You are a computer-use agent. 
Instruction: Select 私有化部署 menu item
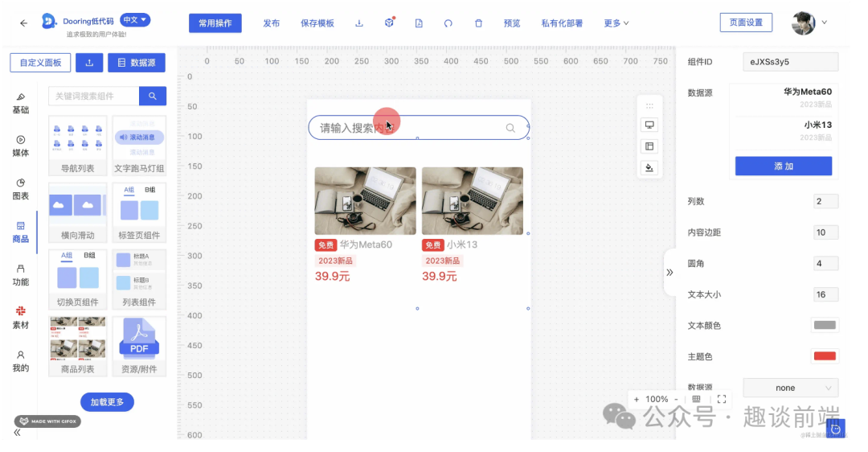562,23
